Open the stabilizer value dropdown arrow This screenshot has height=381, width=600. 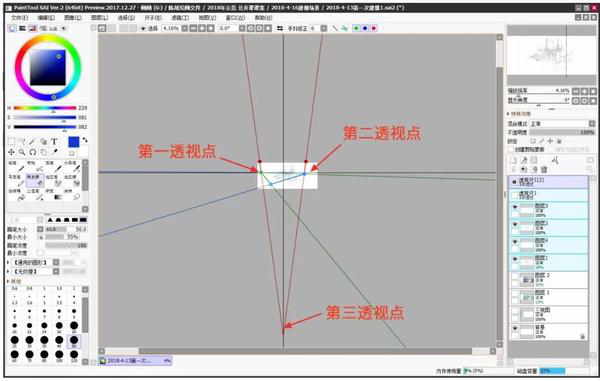(x=324, y=28)
